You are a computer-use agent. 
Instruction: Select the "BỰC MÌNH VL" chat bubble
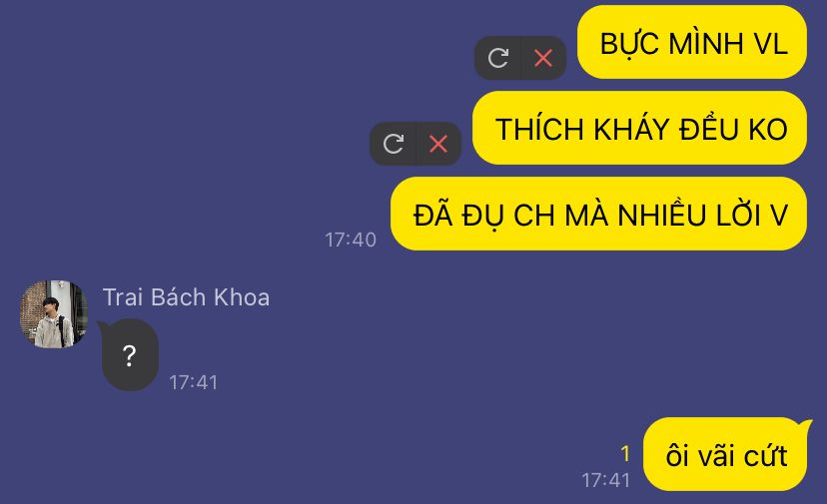click(692, 42)
